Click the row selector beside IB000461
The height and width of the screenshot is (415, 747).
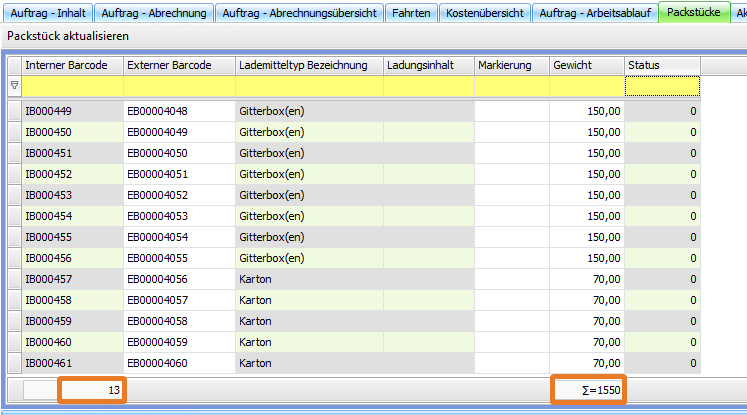pos(14,363)
